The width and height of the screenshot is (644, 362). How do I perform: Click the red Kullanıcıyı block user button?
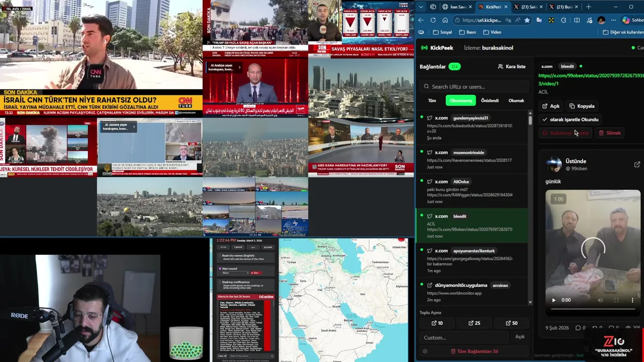point(566,133)
